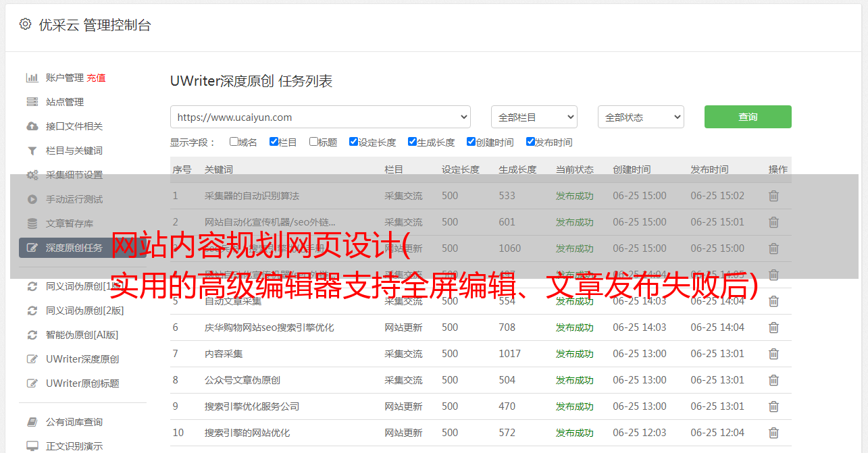Click keyword 庆华购物网站seo搜索引擎优化 in row 6
The image size is (868, 453).
pos(269,327)
